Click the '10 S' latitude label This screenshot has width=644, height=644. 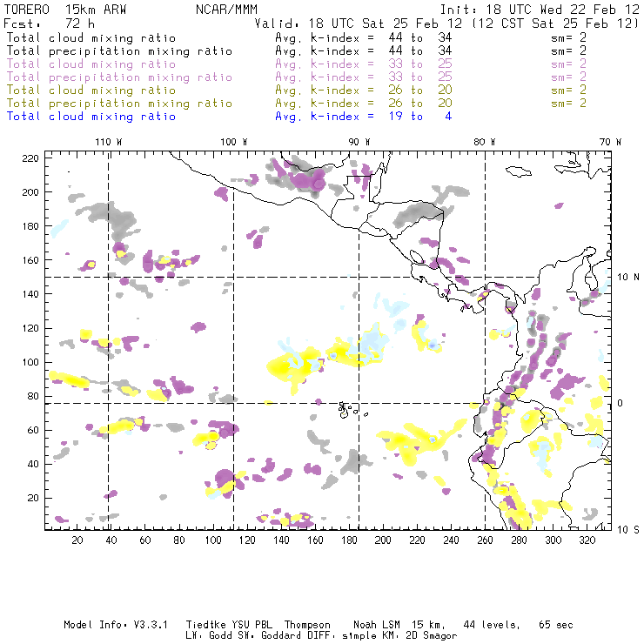tap(628, 529)
